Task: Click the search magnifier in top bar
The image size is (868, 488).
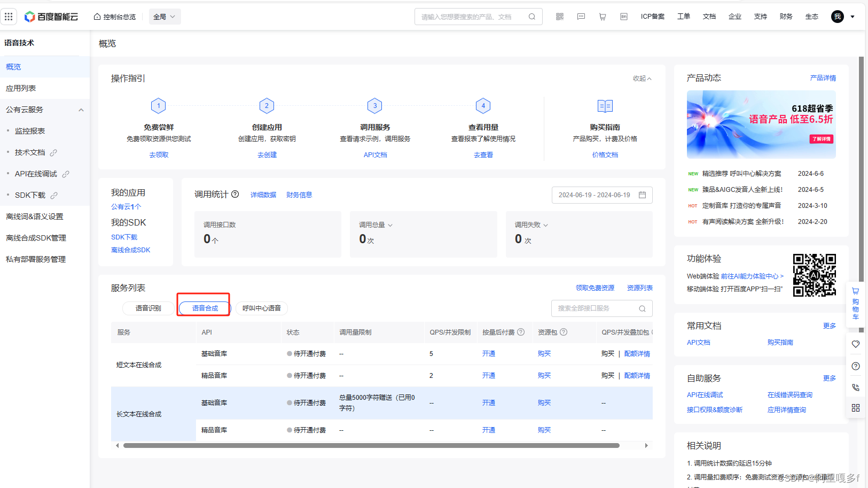Action: (x=532, y=17)
